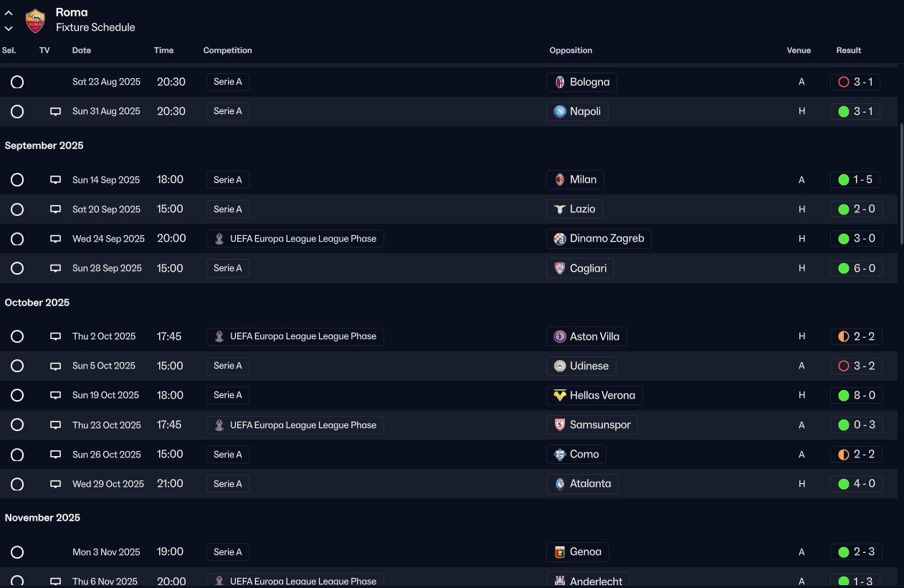Click the vertical scrollbar thumb
Image resolution: width=904 pixels, height=588 pixels.
tap(901, 185)
